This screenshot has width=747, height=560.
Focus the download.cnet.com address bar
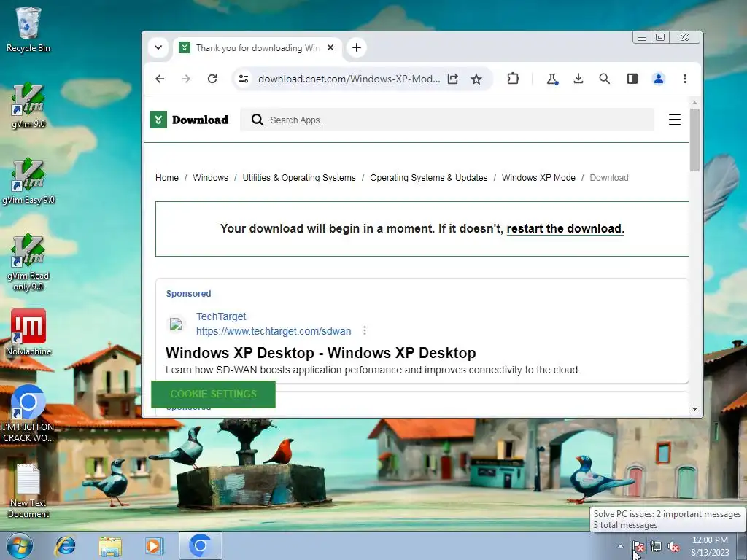349,79
